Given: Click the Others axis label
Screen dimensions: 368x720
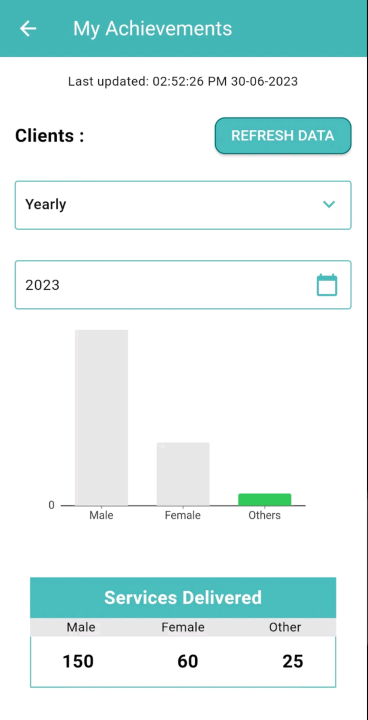Looking at the screenshot, I should tap(265, 515).
